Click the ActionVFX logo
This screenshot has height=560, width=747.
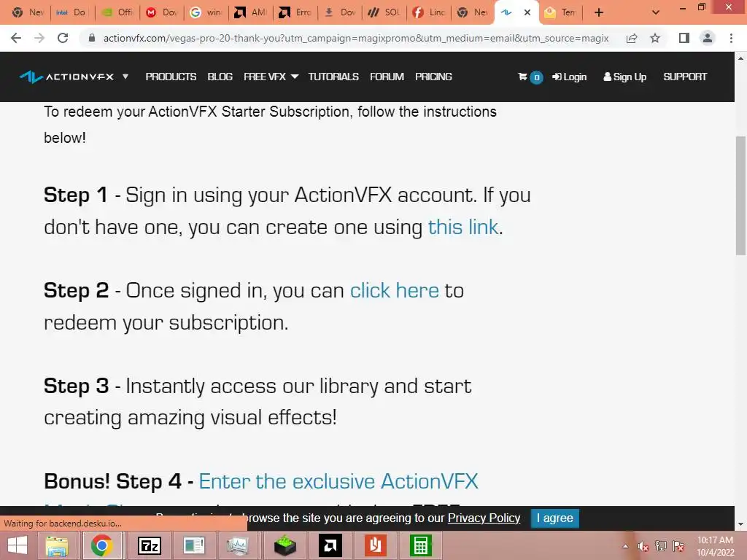click(x=66, y=77)
